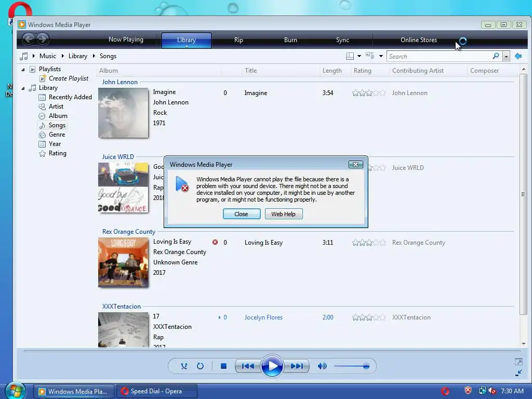The image size is (532, 399).
Task: Stop playback with the Stop button
Action: (x=223, y=366)
